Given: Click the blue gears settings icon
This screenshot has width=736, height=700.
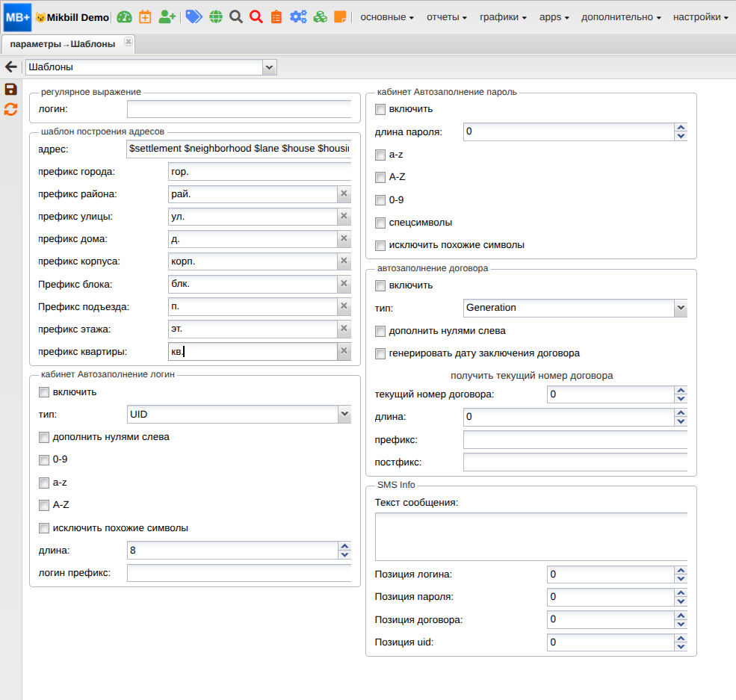Looking at the screenshot, I should (x=298, y=17).
